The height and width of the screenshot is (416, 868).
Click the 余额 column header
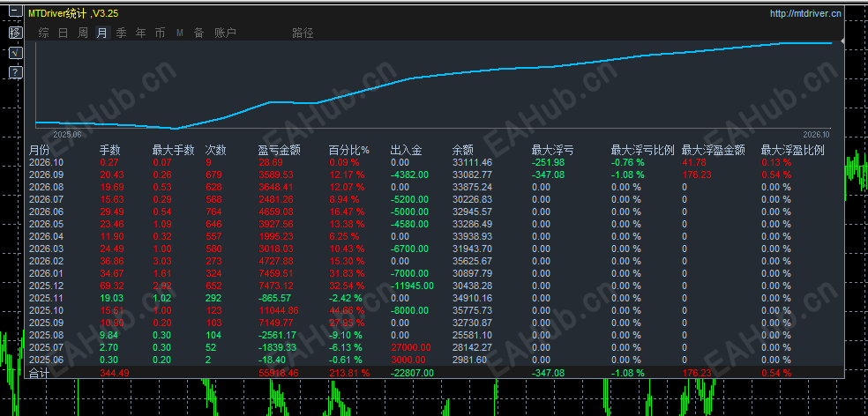[462, 150]
